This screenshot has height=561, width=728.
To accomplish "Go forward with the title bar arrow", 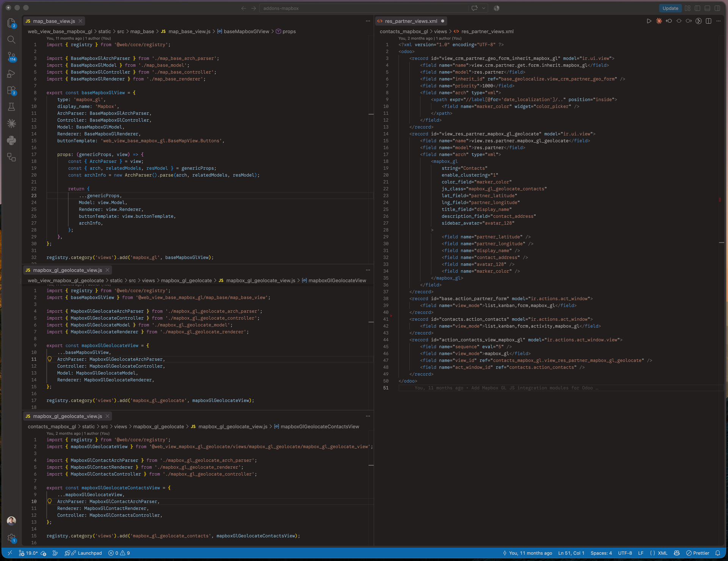I will pos(254,8).
